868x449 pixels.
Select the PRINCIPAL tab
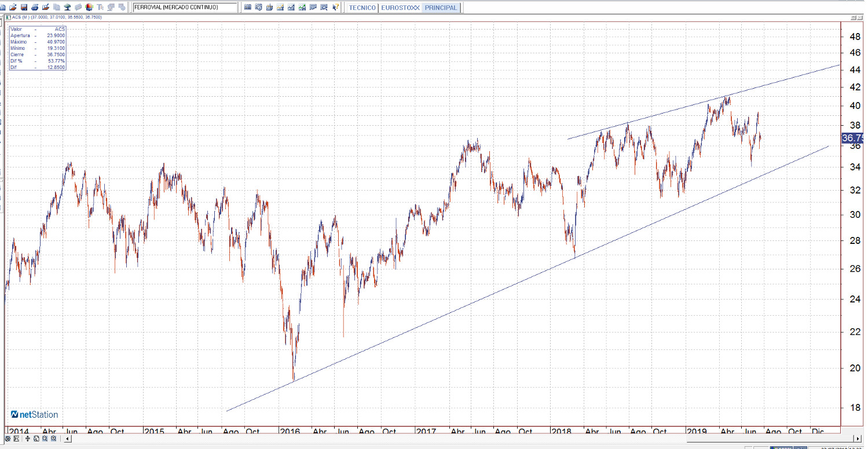pyautogui.click(x=441, y=8)
